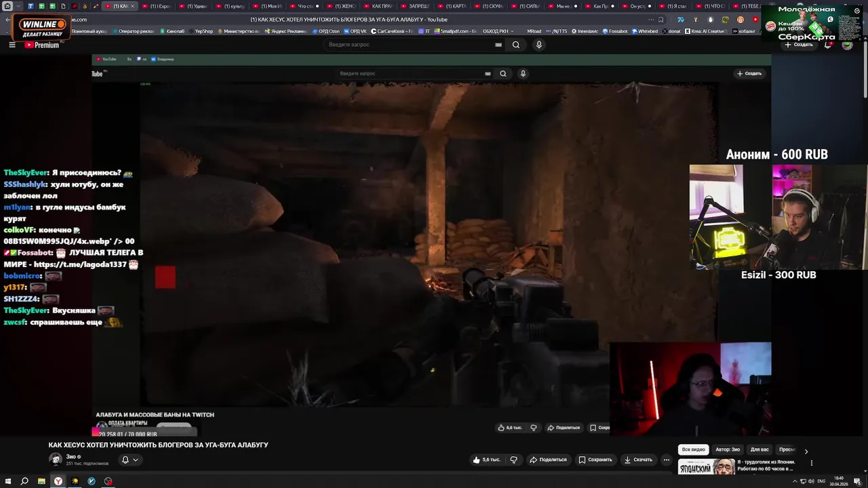Open address-bar three-dots page menu
Screen dimensions: 868x488
(652, 19)
